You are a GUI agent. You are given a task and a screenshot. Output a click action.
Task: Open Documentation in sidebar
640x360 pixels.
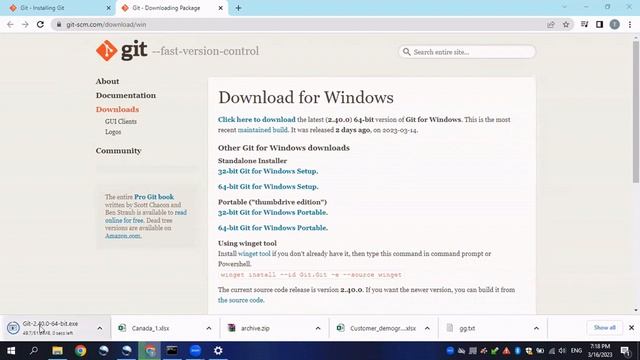point(126,95)
